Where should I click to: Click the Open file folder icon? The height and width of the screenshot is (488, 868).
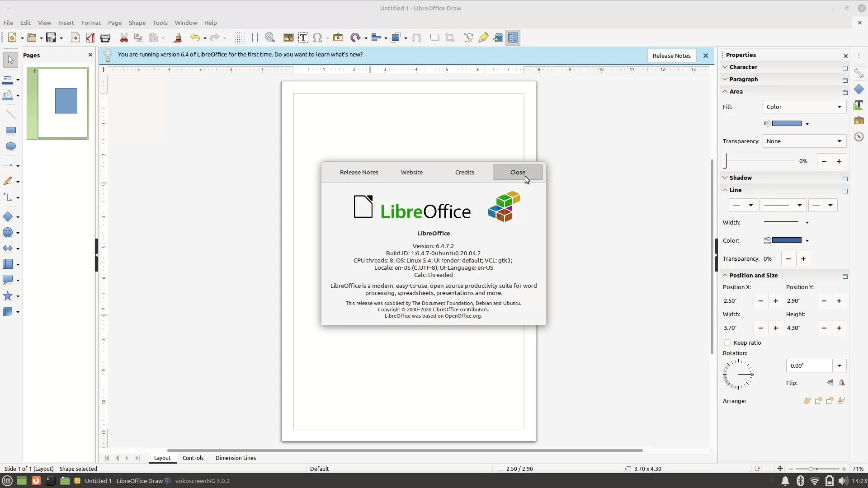(32, 38)
